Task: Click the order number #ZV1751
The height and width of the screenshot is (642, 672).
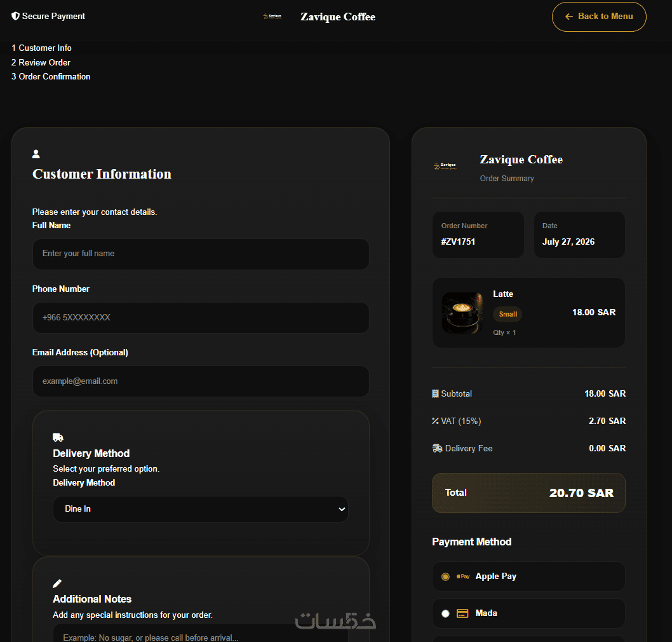Action: click(458, 242)
